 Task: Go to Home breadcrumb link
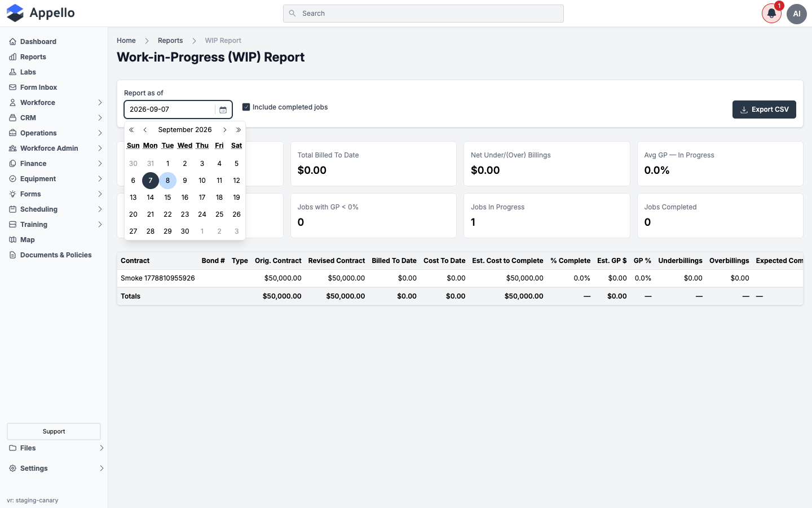pos(126,41)
